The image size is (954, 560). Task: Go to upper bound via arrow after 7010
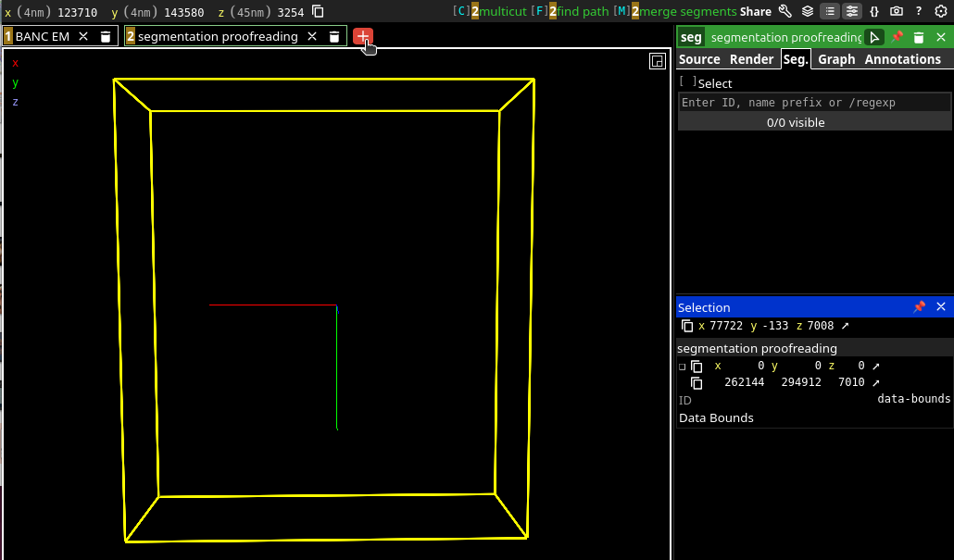click(x=876, y=382)
